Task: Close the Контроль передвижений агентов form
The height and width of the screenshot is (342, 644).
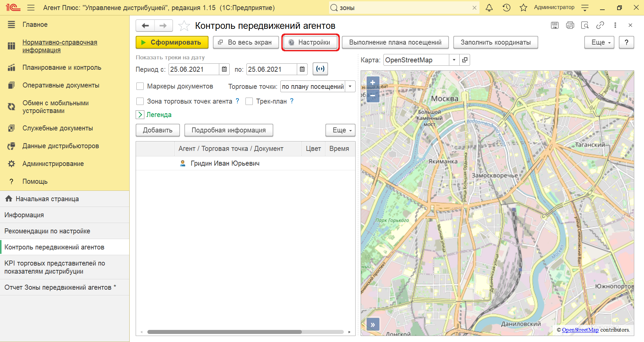Action: [x=630, y=25]
